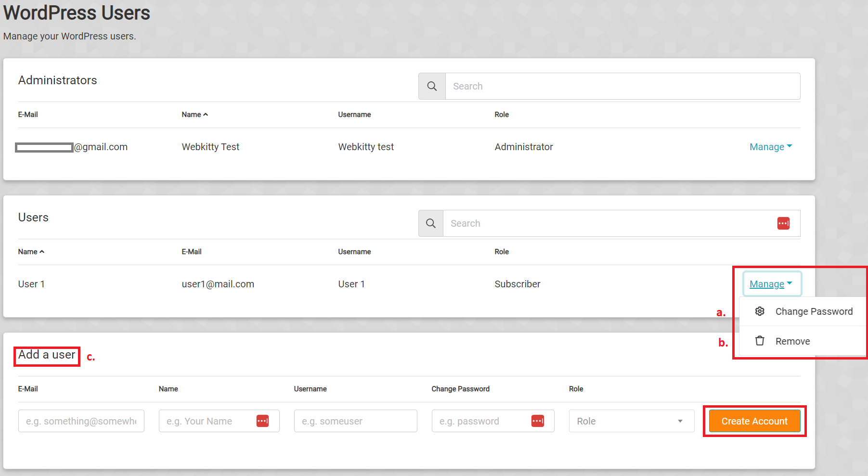Screen dimensions: 868x476
Task: Click the Role column header in Administrators
Action: 502,115
